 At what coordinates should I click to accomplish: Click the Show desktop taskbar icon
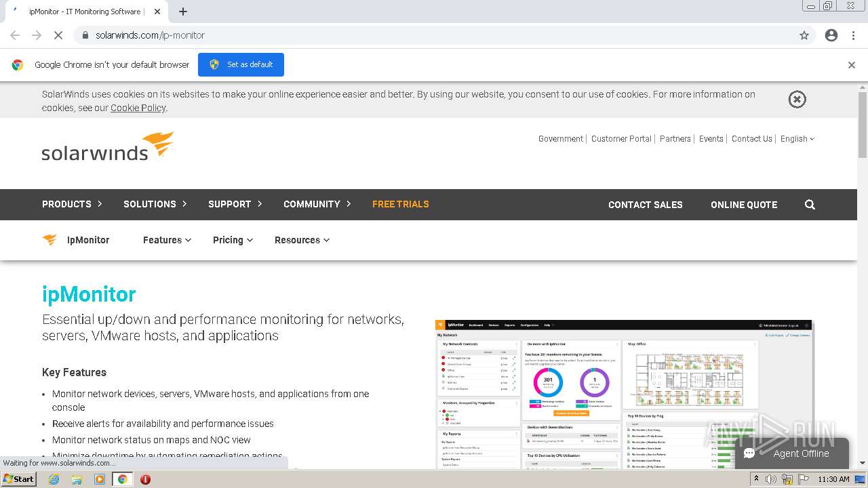(861, 479)
